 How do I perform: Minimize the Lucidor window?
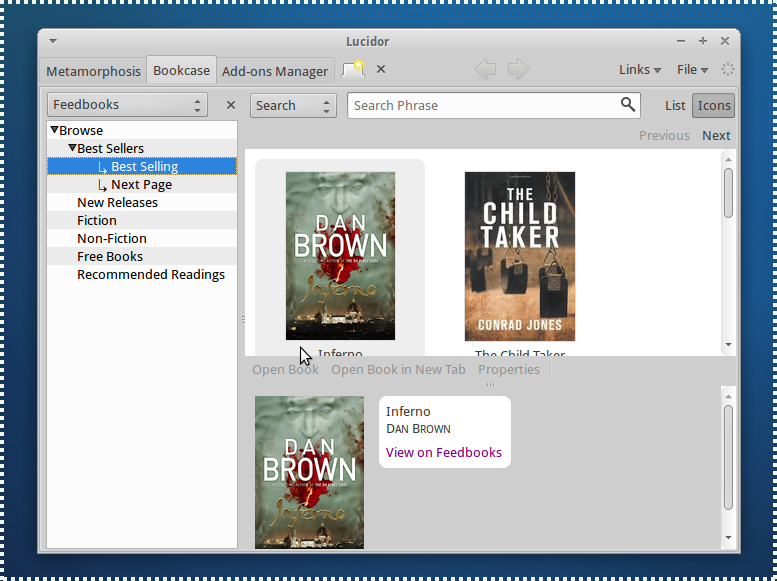(x=681, y=41)
